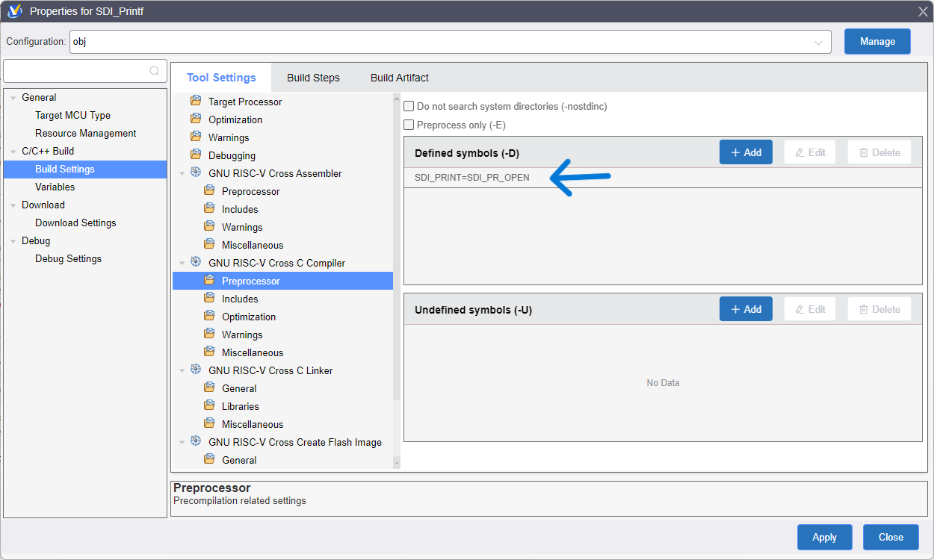Enable Do not search system directories checkbox

[409, 107]
